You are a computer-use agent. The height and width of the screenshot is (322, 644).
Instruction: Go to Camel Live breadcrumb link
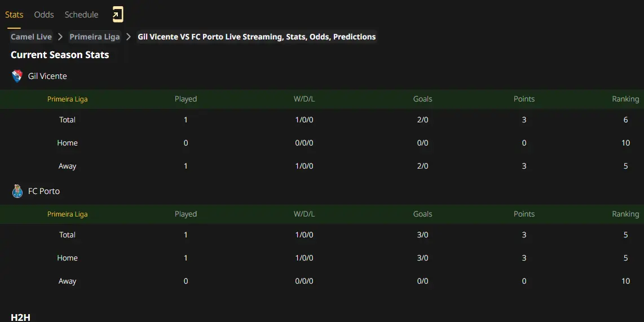point(31,37)
